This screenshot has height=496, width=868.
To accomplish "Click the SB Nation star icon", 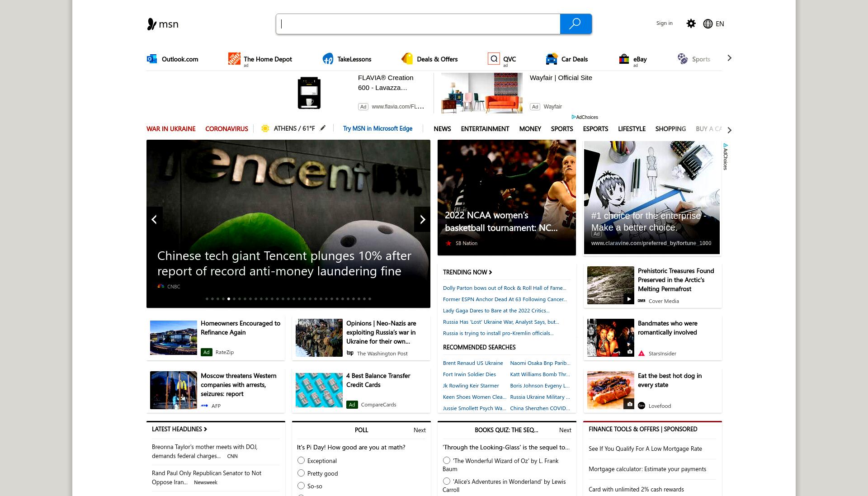I will pyautogui.click(x=448, y=243).
